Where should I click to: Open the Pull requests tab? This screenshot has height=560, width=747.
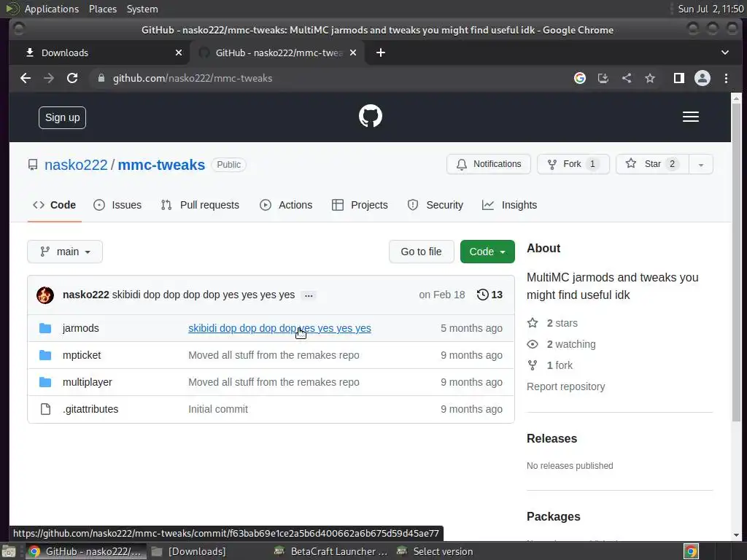coord(200,205)
